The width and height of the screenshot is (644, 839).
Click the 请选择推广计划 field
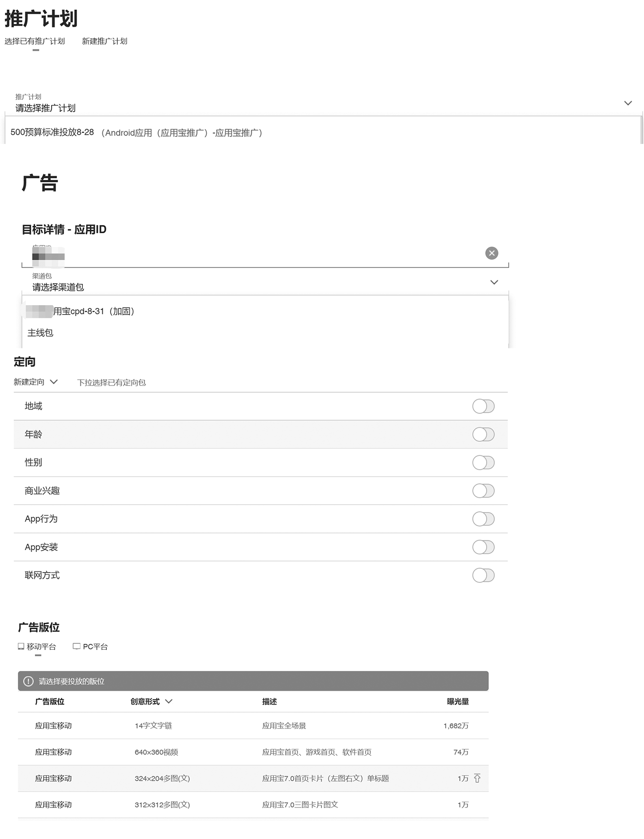point(323,103)
